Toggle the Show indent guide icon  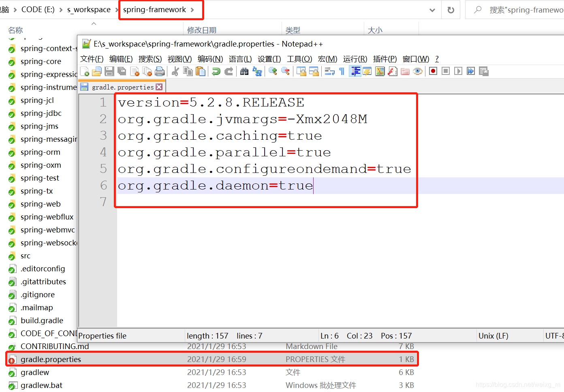tap(355, 71)
